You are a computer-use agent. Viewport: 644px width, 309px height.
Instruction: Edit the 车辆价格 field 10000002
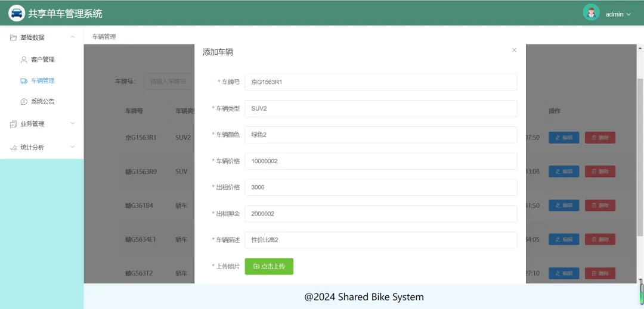[x=380, y=161]
